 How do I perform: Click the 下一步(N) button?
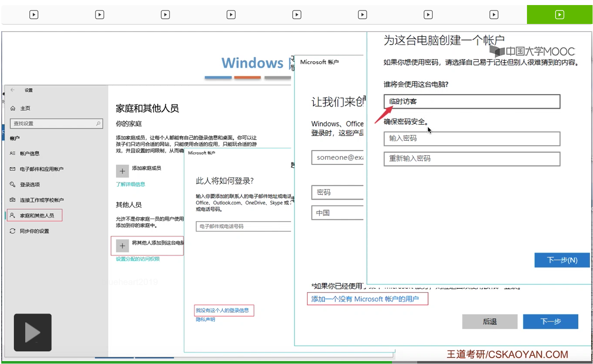[562, 260]
